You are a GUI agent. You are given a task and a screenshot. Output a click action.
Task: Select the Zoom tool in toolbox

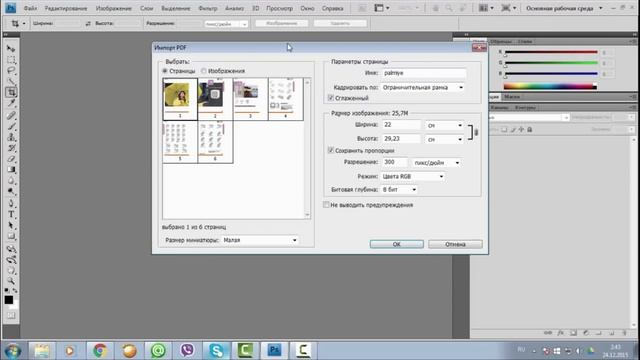[11, 281]
